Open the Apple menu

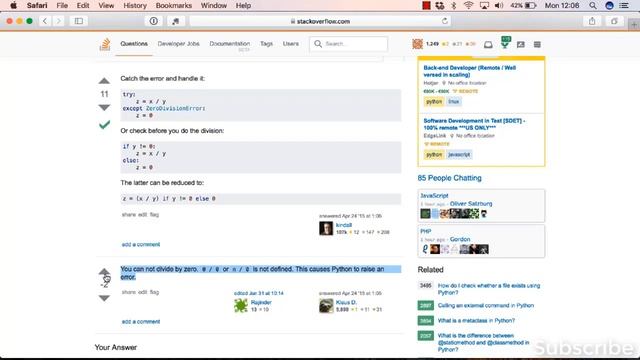pos(13,6)
